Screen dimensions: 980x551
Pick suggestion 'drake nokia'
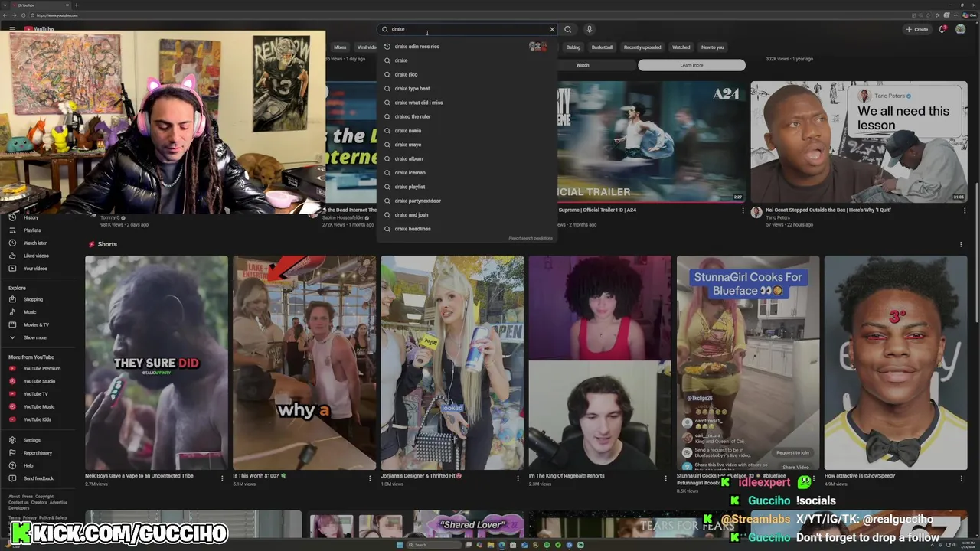pos(467,131)
